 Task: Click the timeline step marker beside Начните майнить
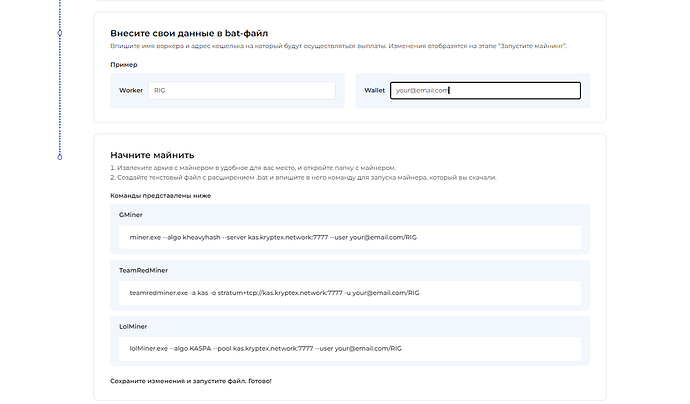coord(60,157)
